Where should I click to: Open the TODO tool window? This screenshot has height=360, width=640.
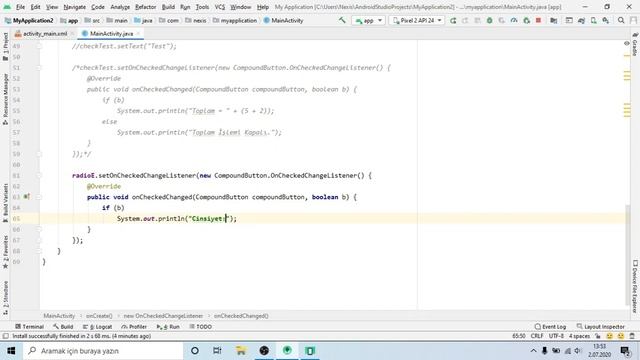pyautogui.click(x=200, y=327)
